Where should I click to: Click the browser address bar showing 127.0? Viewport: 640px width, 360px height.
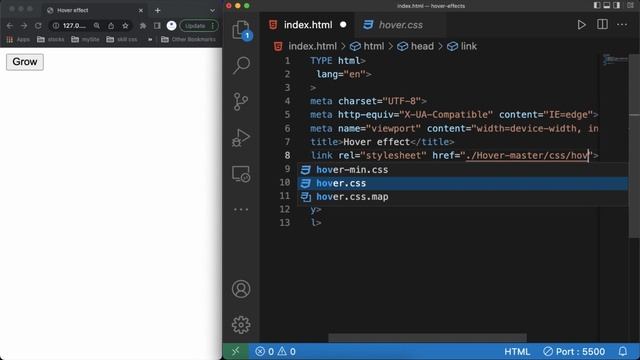pos(75,26)
